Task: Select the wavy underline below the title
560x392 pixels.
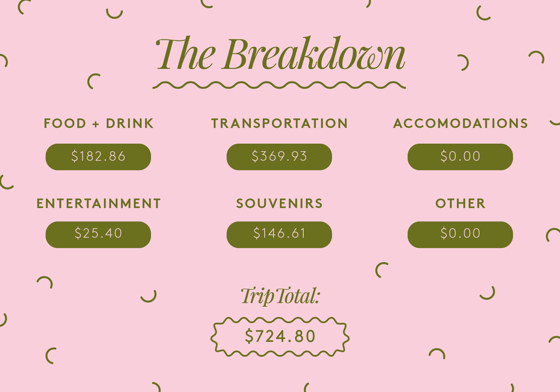Action: point(279,85)
